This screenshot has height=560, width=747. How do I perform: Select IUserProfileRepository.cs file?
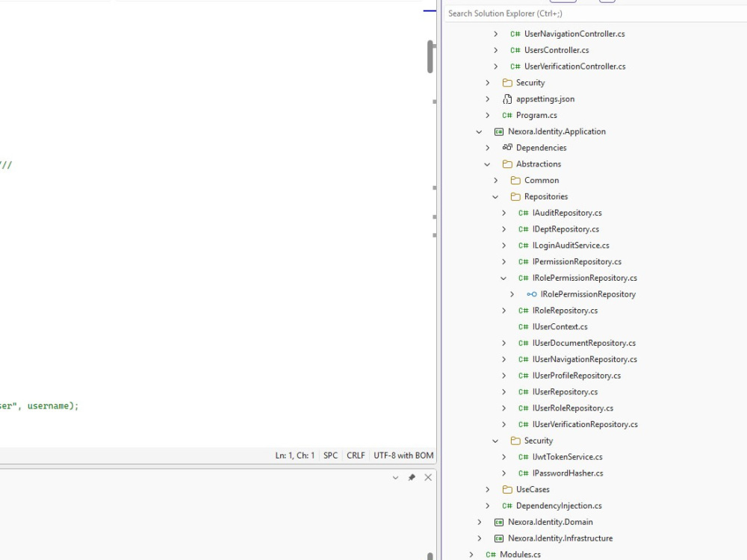point(577,376)
